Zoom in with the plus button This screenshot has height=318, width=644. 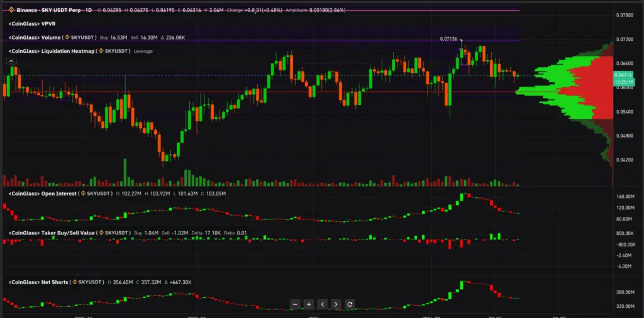[x=309, y=304]
